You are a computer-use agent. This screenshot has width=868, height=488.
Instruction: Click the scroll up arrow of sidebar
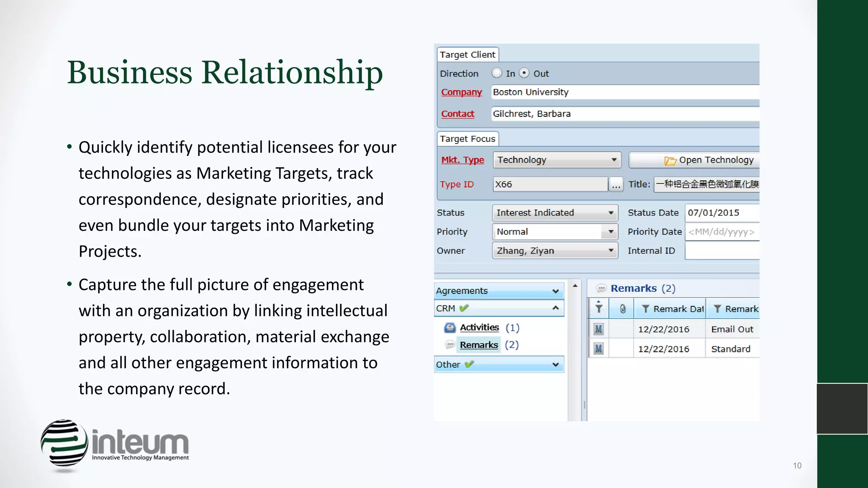pyautogui.click(x=575, y=286)
